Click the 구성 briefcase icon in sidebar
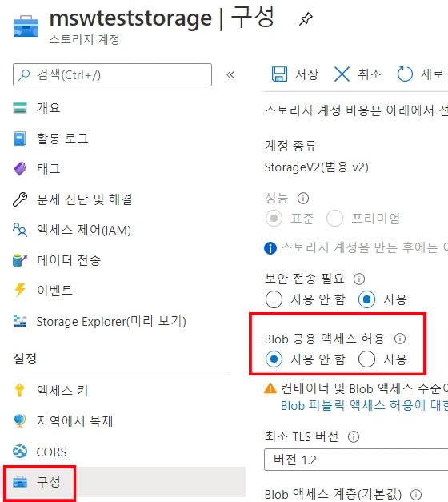 point(20,481)
